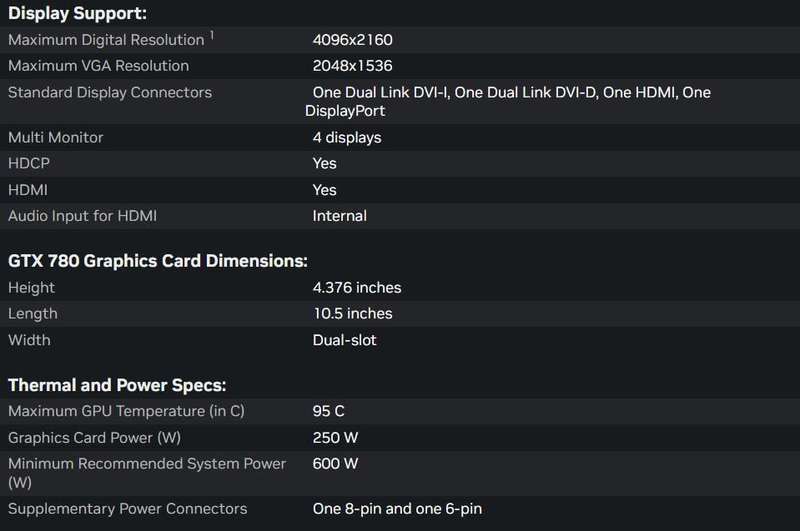Click the Display Support section heading
Viewport: 800px width, 531px height.
tap(78, 13)
